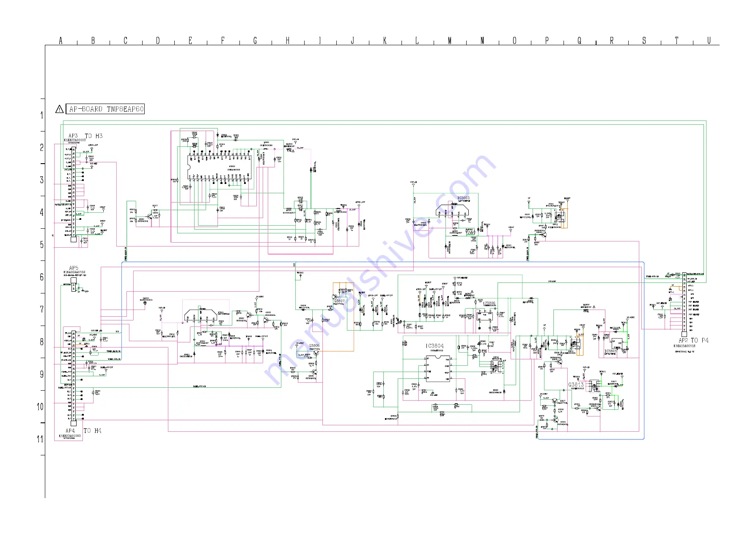Screen dimensions: 756x534
Task: Click column letter A in the top ruler
Action: 61,41
